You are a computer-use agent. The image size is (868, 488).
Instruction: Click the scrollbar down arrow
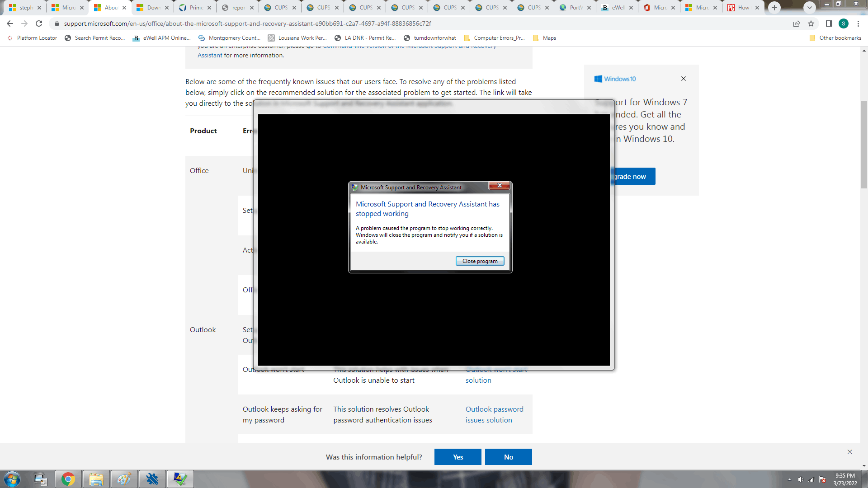click(864, 466)
